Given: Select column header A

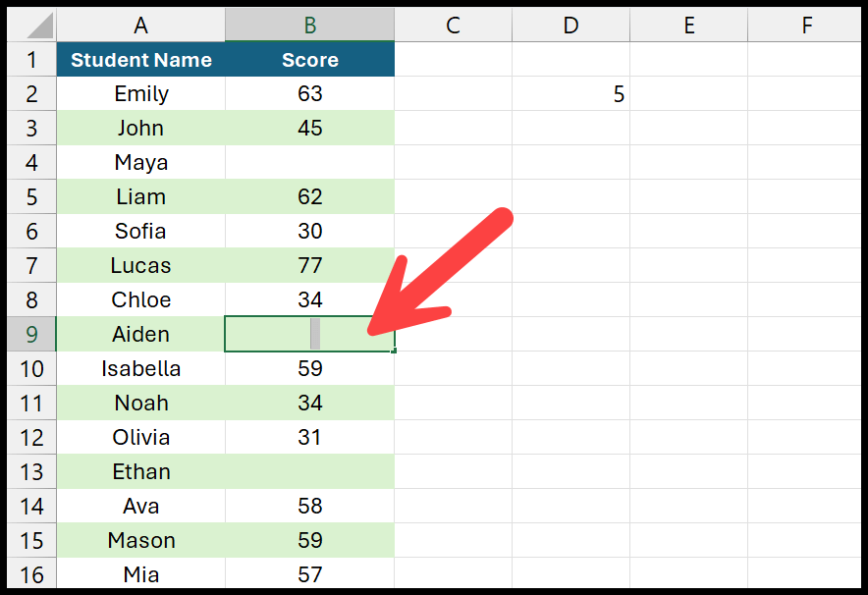Looking at the screenshot, I should tap(140, 24).
